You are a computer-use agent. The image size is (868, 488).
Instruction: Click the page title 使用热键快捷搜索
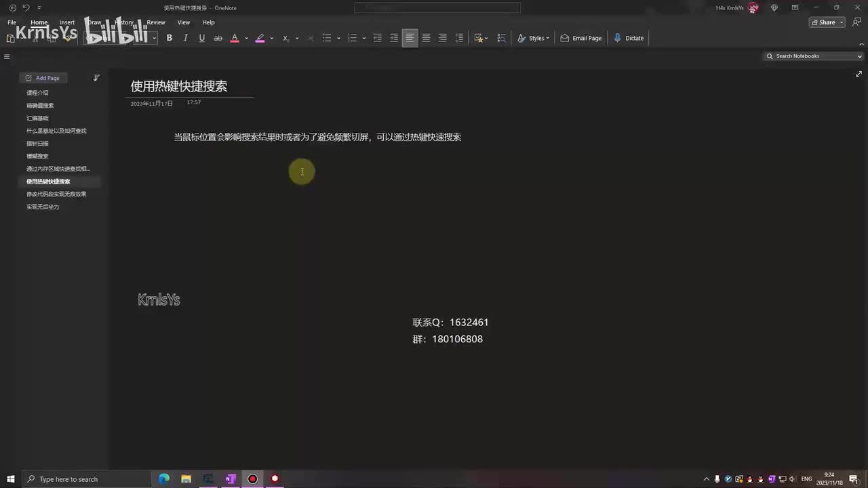(179, 86)
